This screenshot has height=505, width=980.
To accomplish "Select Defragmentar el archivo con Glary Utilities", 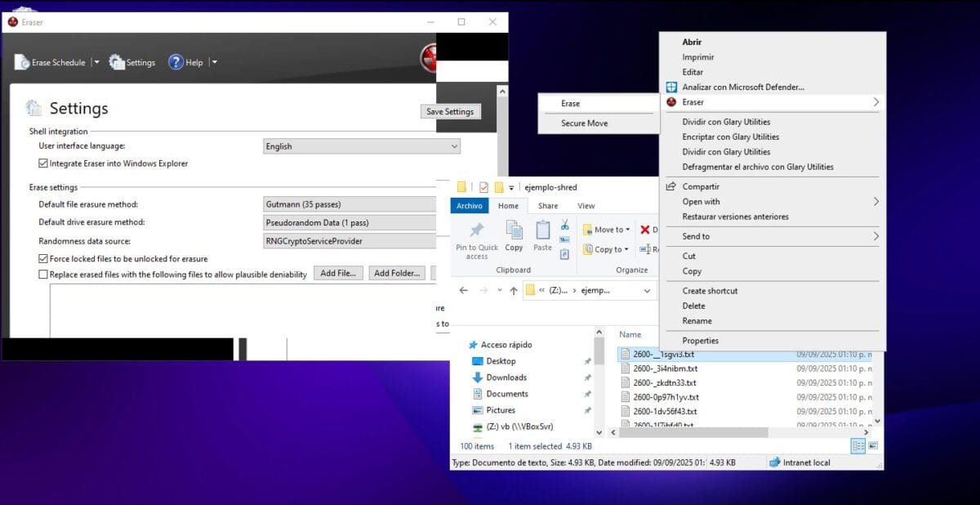I will 758,167.
